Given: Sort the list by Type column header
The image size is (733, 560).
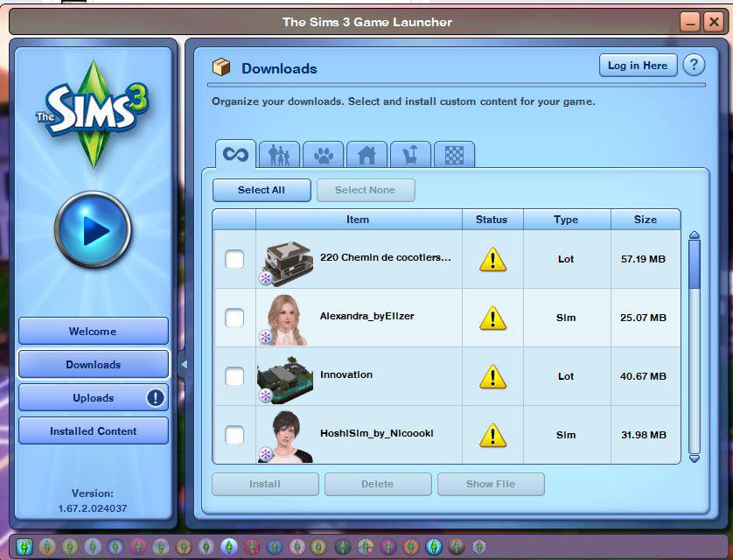Looking at the screenshot, I should coord(567,220).
